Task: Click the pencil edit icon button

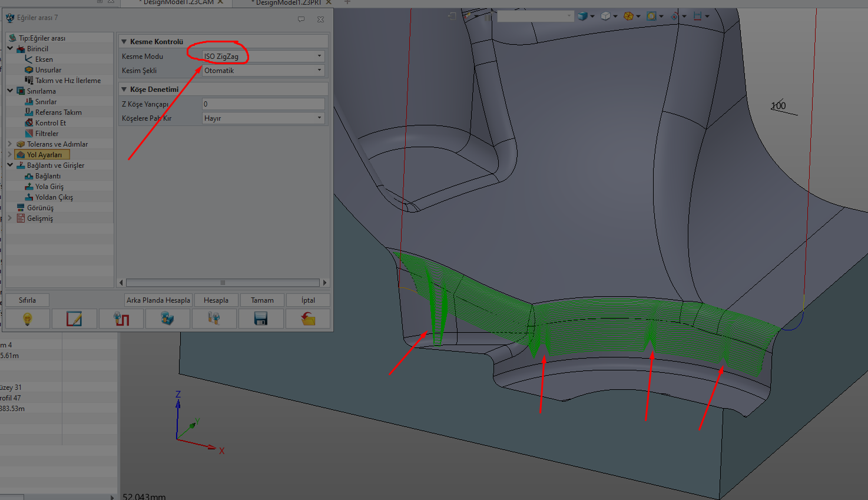Action: pos(74,319)
